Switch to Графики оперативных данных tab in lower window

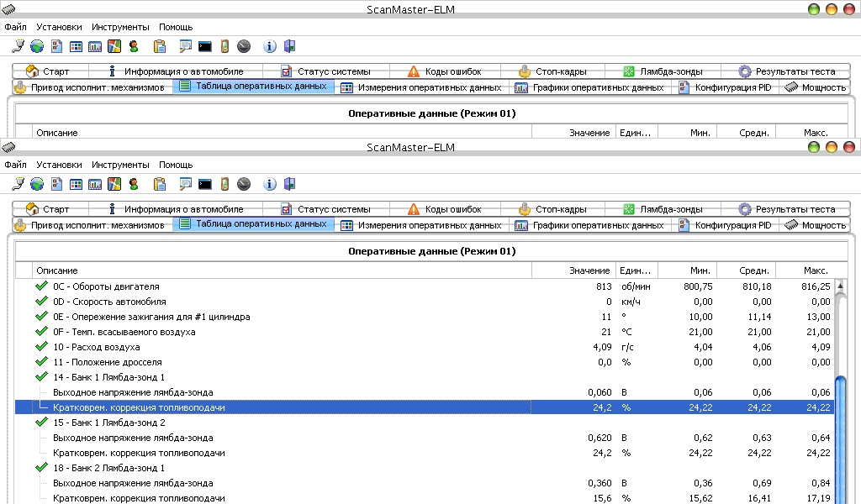tap(589, 225)
